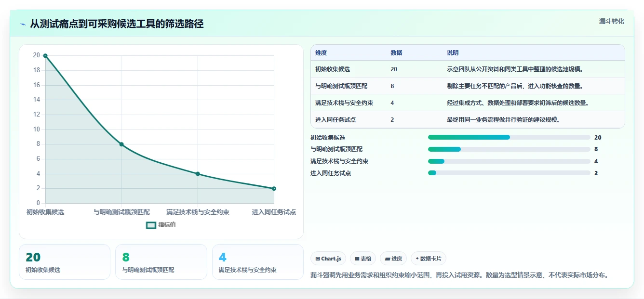Click table value 8 in 数据 column
644x299 pixels.
click(392, 86)
